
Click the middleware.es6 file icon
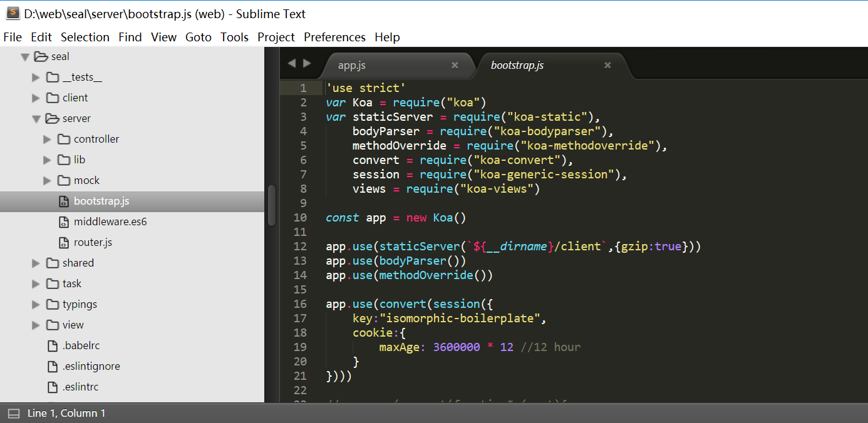coord(63,222)
